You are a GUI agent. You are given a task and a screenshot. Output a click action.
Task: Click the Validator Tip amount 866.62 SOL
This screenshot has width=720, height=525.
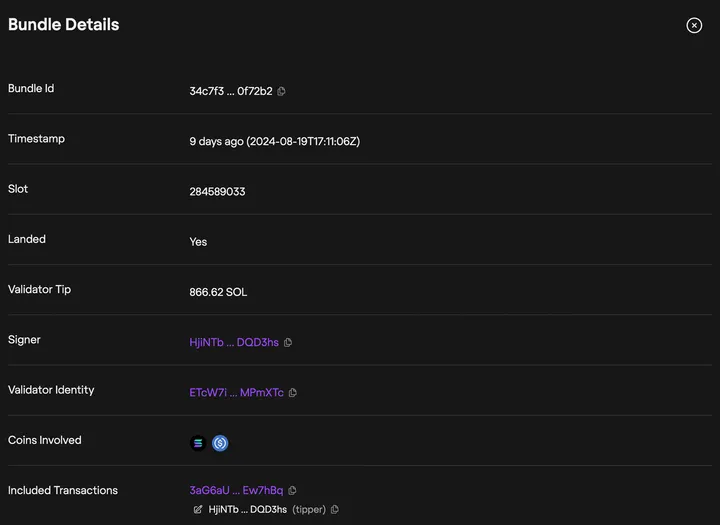[x=218, y=292]
